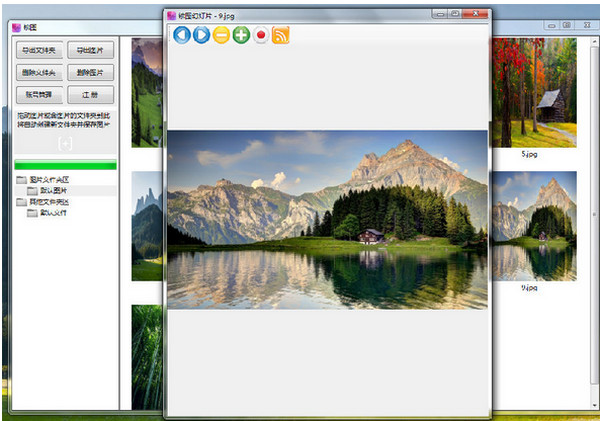Click the app icon in the slideshow title bar
Viewport: 600px width, 421px height.
(171, 15)
